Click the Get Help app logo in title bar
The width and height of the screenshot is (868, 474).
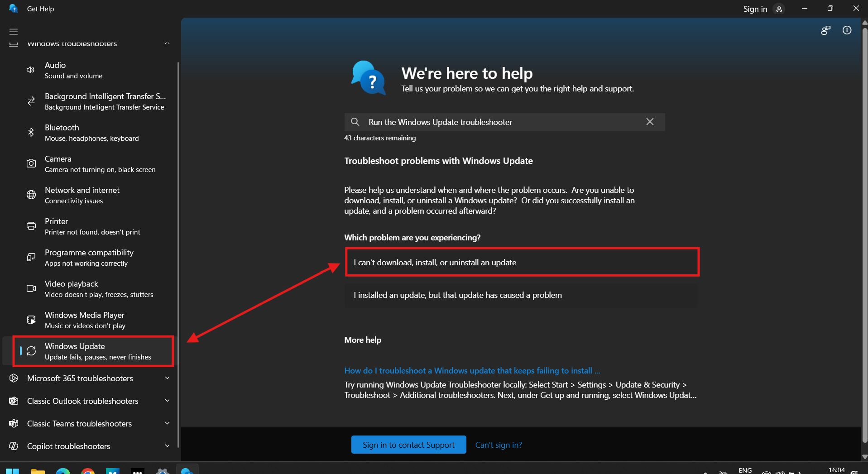coord(14,9)
